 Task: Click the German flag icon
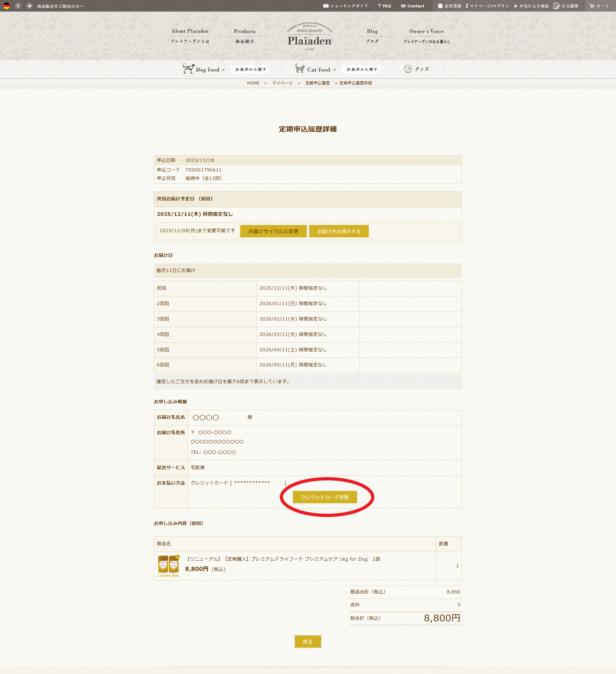click(7, 6)
